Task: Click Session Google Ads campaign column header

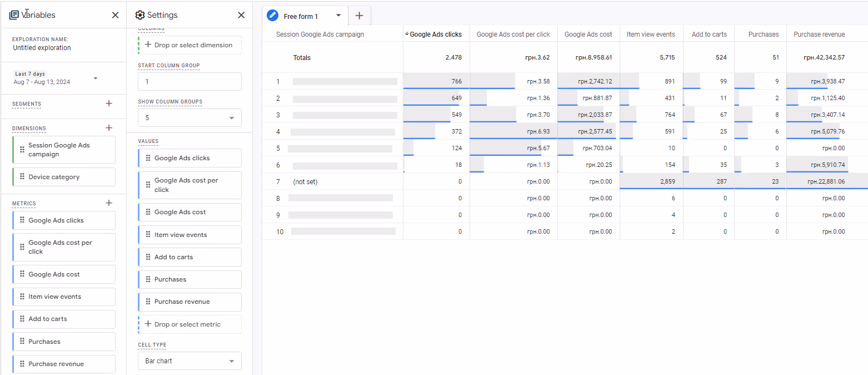Action: [x=320, y=34]
